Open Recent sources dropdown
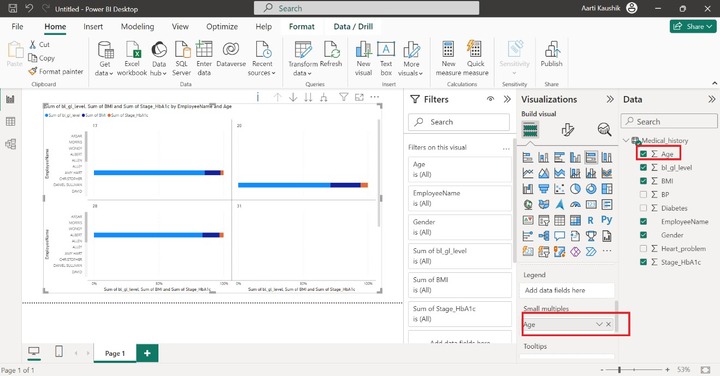The image size is (720, 376). 262,59
